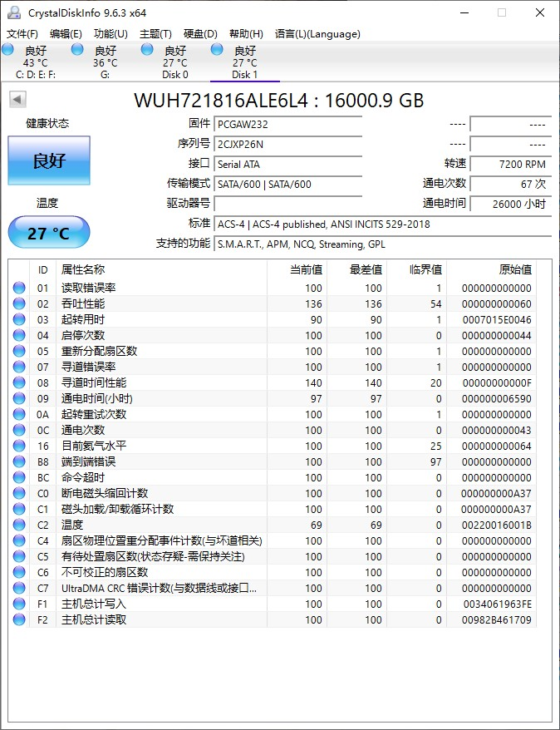The width and height of the screenshot is (560, 730).
Task: Click status orb for 起转重试次数 row
Action: [x=19, y=414]
